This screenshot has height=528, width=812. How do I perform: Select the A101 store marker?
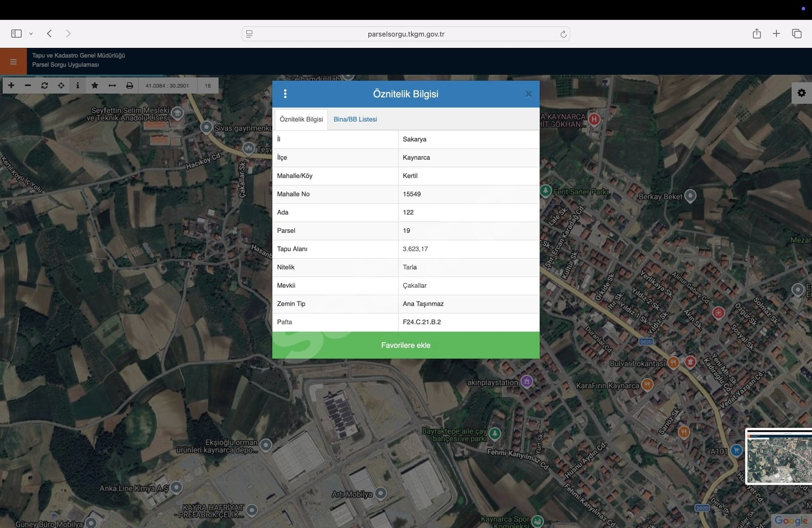pyautogui.click(x=736, y=450)
